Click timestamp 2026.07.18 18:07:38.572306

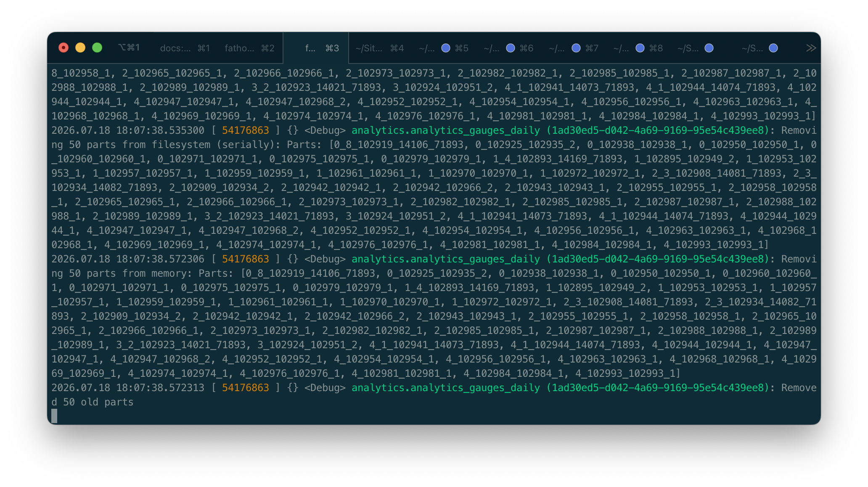tap(128, 259)
